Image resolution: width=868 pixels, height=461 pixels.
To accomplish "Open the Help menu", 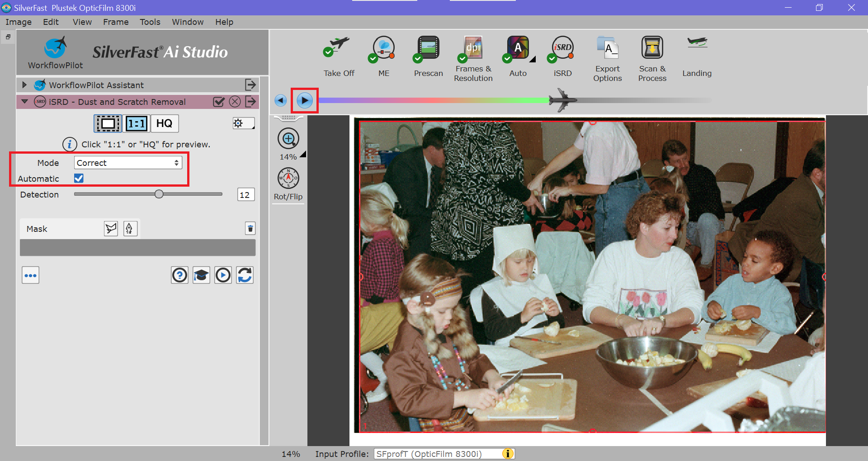I will [224, 22].
